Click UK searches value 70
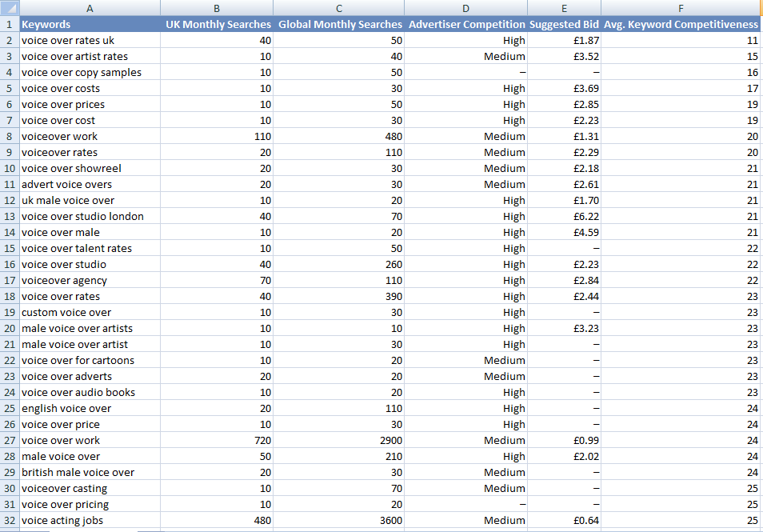The image size is (763, 532). (217, 280)
